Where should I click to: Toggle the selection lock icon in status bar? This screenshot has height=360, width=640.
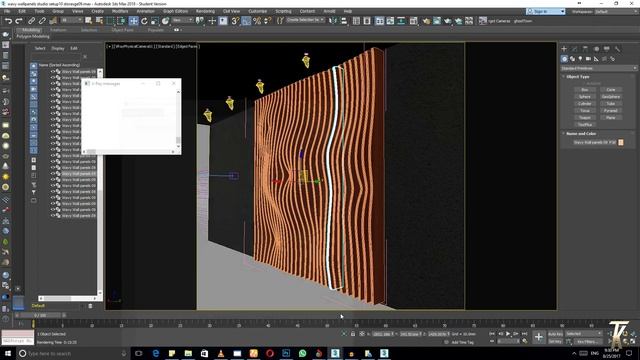tap(353, 334)
